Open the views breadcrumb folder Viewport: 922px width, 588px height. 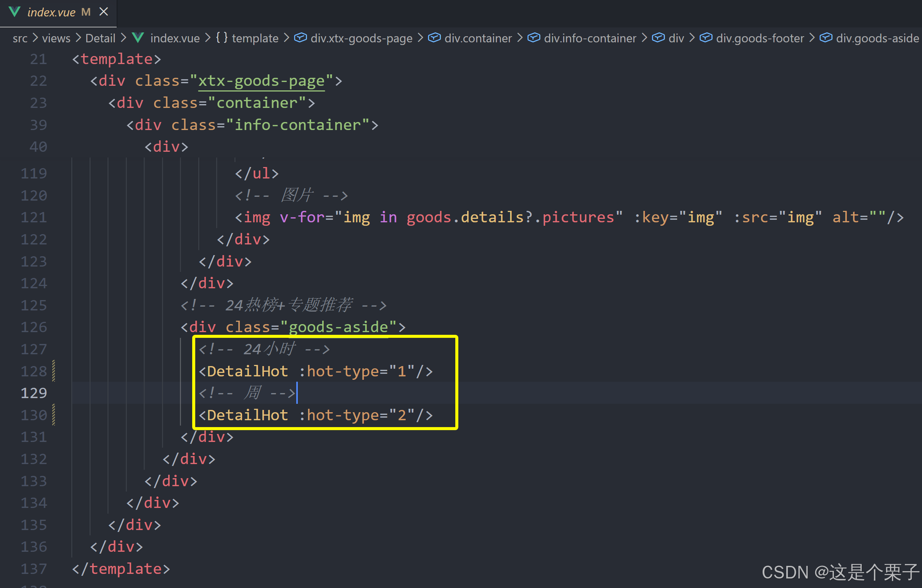(x=56, y=38)
